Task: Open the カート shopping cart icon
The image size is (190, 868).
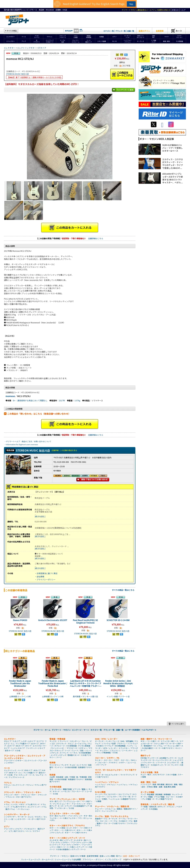Action: (x=177, y=31)
